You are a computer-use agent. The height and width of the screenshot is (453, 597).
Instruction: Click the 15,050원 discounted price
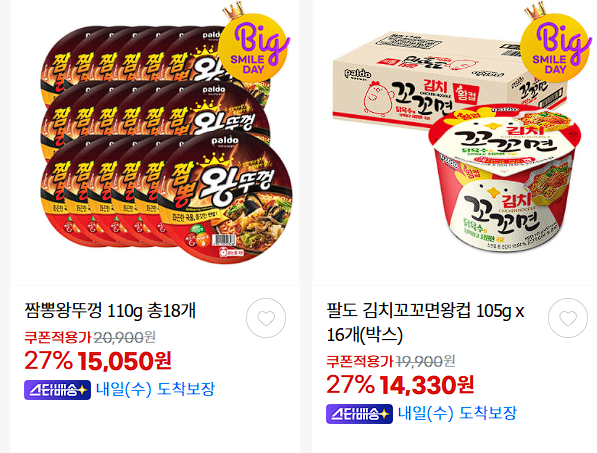click(x=124, y=360)
